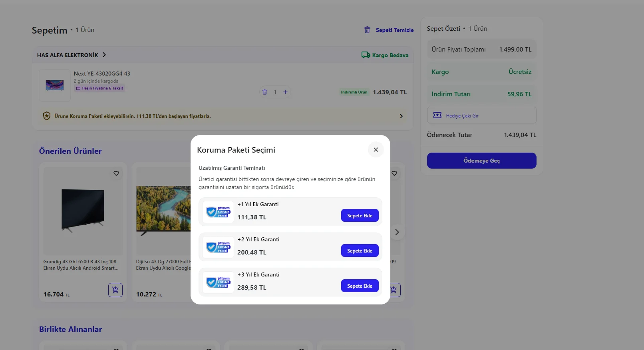Remove the Next TV using trash icon
Image resolution: width=644 pixels, height=350 pixels.
click(264, 92)
